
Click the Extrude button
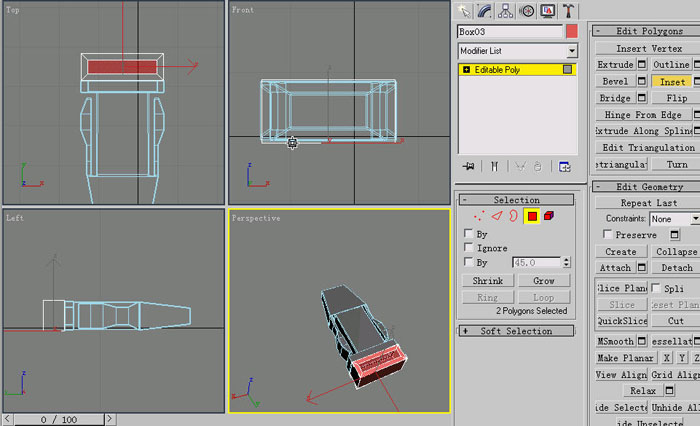click(615, 65)
